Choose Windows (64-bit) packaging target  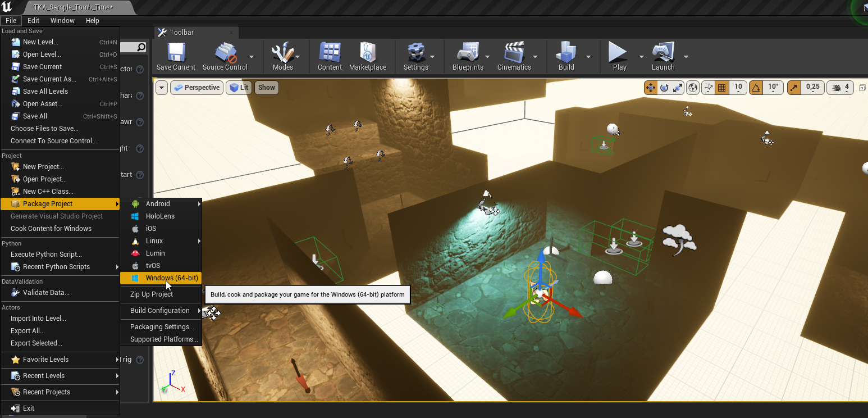click(161, 278)
